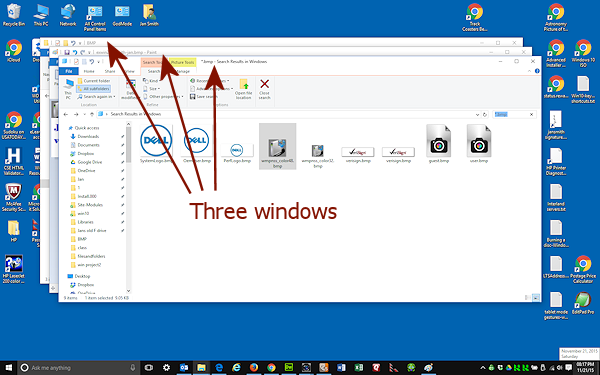Screen dimensions: 600x375
Task: Open Outlook from taskbar
Action: pyautogui.click(x=184, y=368)
